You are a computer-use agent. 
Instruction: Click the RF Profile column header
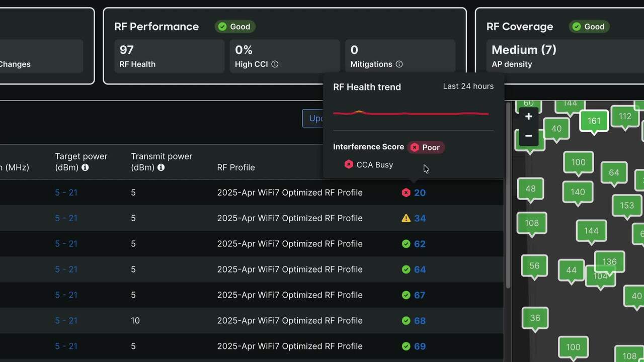coord(236,167)
